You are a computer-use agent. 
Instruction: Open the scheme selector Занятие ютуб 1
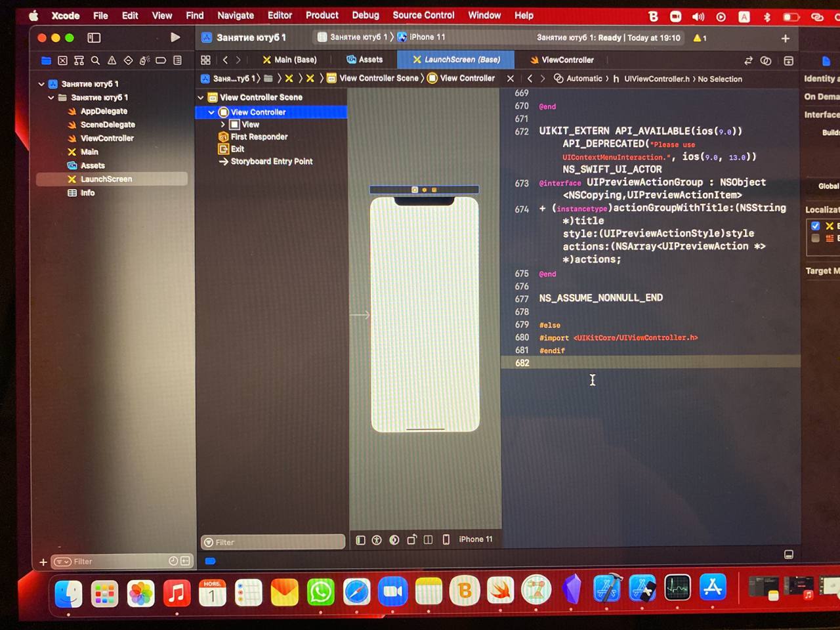coord(353,37)
